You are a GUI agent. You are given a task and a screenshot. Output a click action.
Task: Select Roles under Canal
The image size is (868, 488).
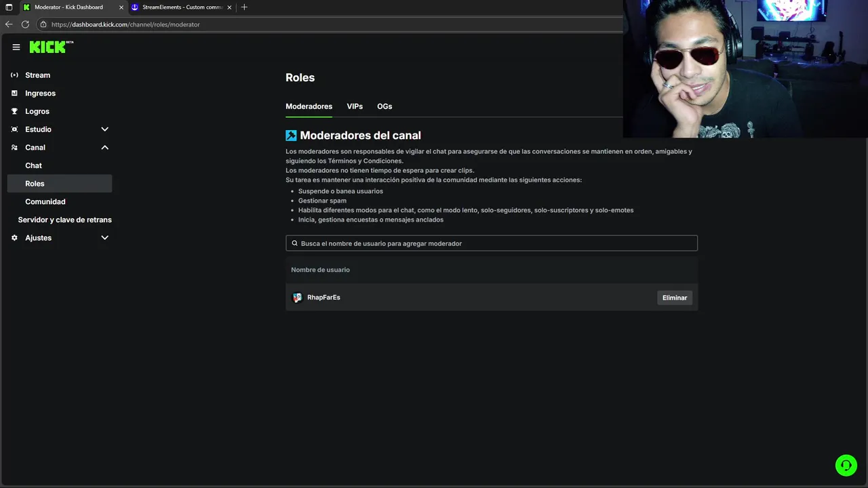(60, 184)
